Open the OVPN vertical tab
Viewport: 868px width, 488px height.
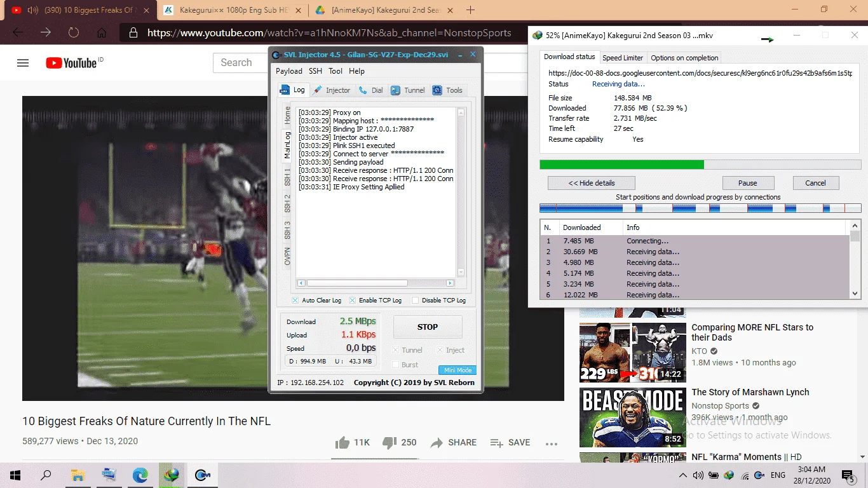[x=287, y=256]
